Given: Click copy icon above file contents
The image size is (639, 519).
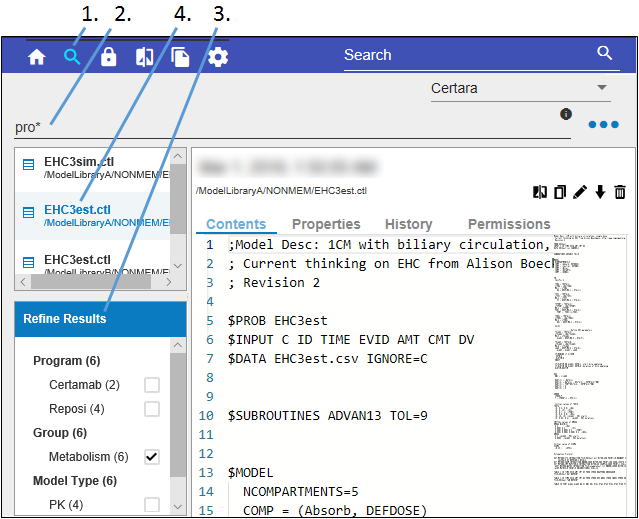Looking at the screenshot, I should click(x=560, y=192).
